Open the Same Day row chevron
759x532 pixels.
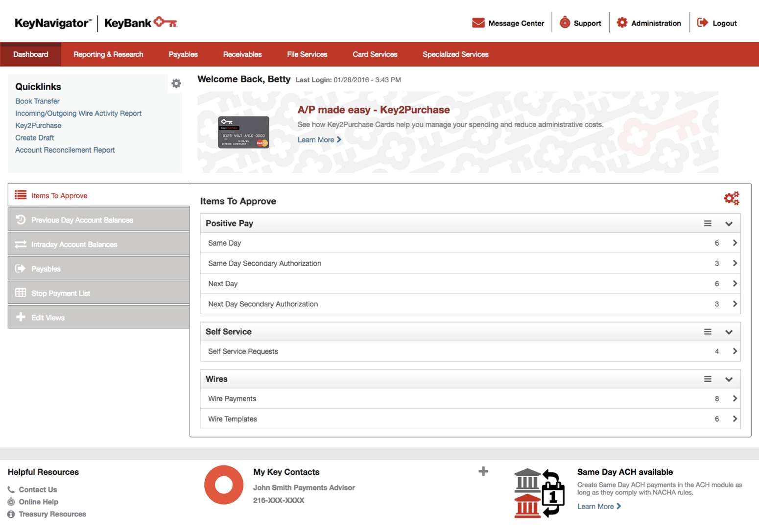pos(735,243)
